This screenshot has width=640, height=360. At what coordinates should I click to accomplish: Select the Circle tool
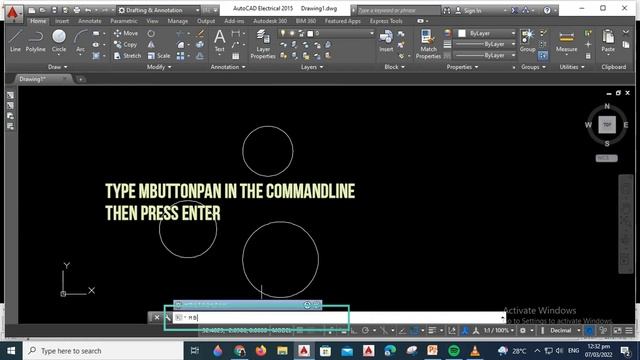59,41
